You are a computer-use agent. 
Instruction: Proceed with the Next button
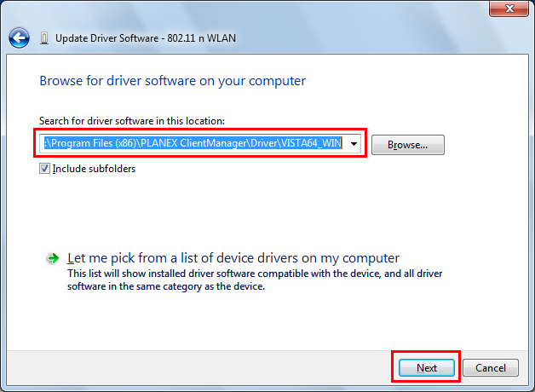click(x=427, y=368)
